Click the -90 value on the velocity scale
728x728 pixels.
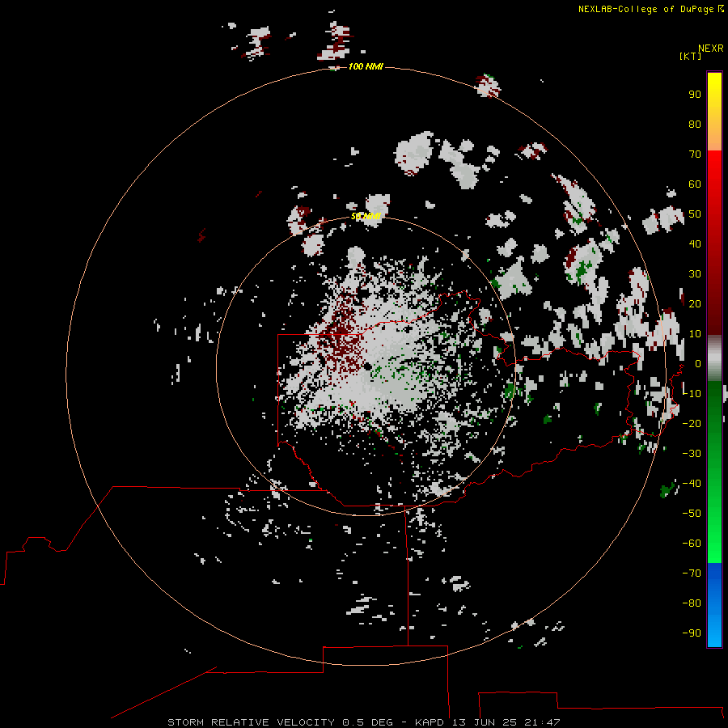(x=692, y=633)
